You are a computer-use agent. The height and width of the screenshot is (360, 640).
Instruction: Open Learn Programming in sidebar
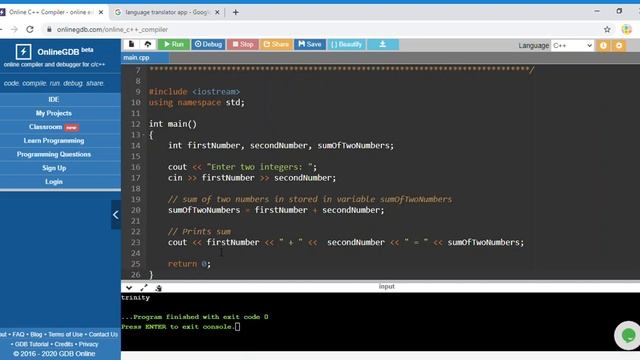point(54,140)
